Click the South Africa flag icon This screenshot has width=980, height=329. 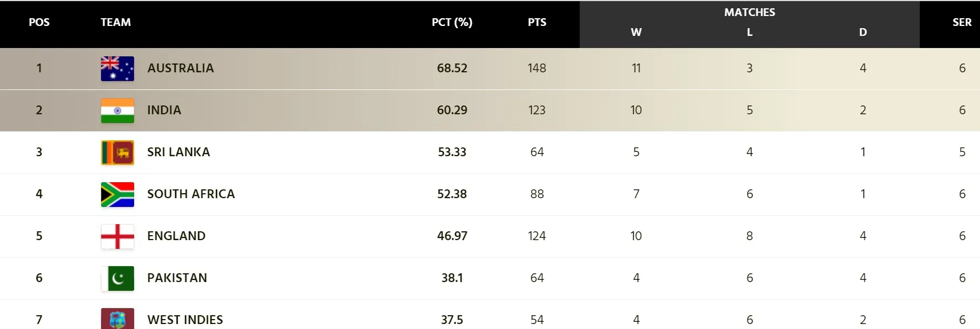(117, 194)
